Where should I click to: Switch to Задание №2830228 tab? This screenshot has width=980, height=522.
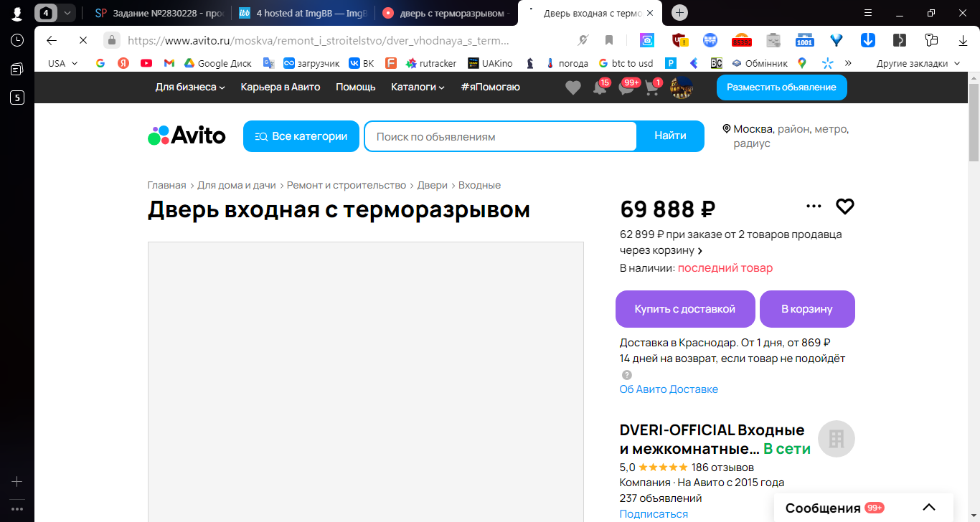point(159,13)
